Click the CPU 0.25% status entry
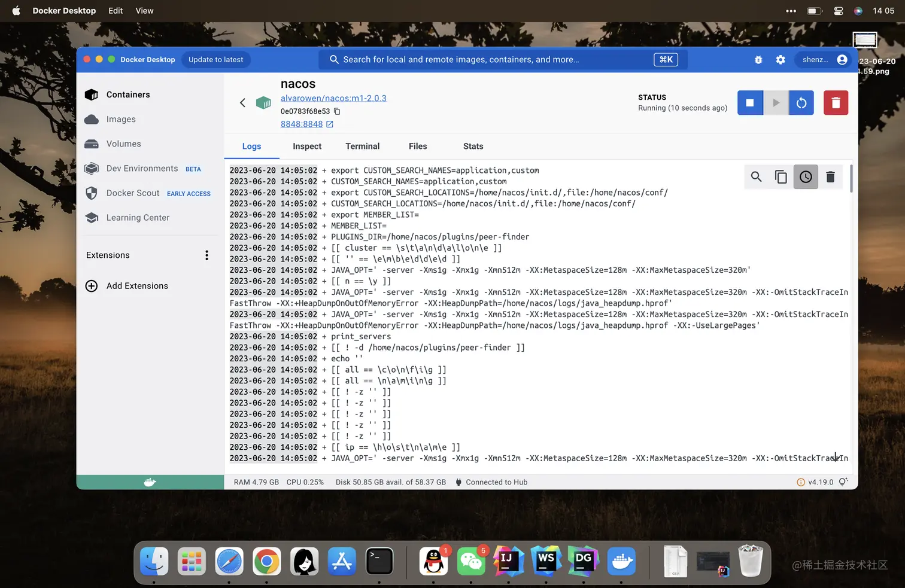This screenshot has width=905, height=588. 305,482
